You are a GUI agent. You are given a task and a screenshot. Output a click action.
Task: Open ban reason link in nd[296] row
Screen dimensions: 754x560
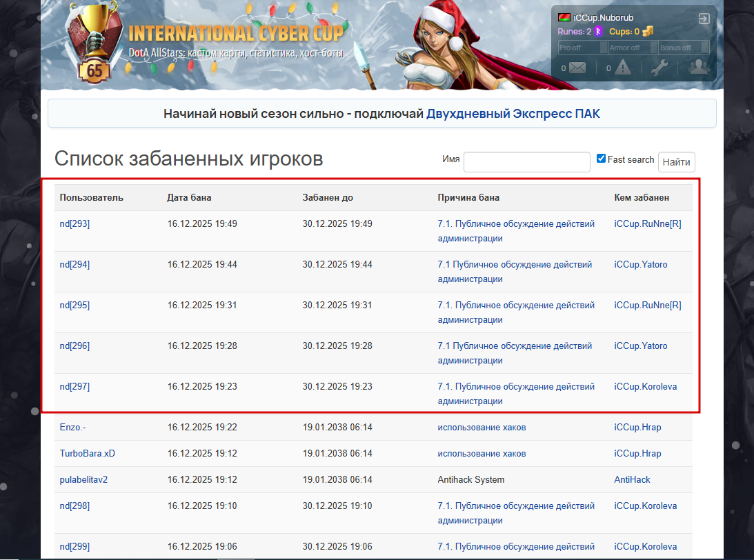(515, 353)
